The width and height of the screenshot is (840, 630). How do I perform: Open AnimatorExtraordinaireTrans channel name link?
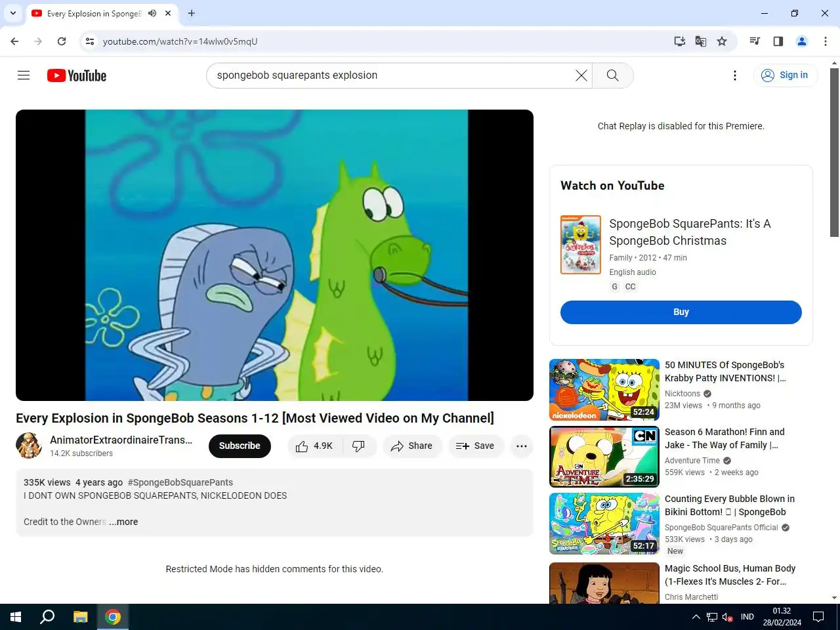121,440
